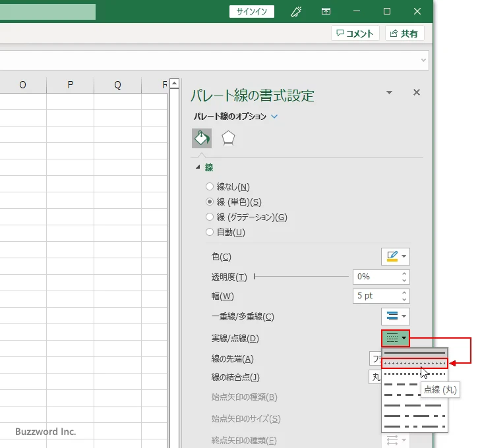Choose the long dash dot dot style
This screenshot has height=448, width=480.
coord(415,426)
